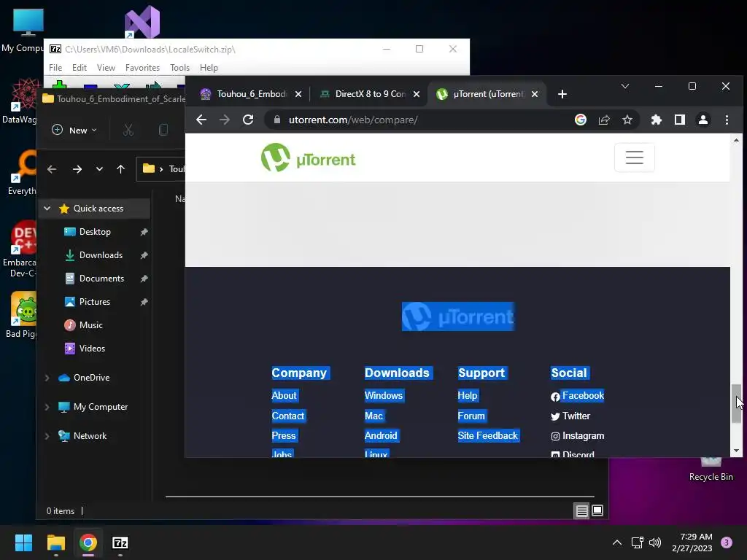Open Windows Start menu

pyautogui.click(x=23, y=542)
